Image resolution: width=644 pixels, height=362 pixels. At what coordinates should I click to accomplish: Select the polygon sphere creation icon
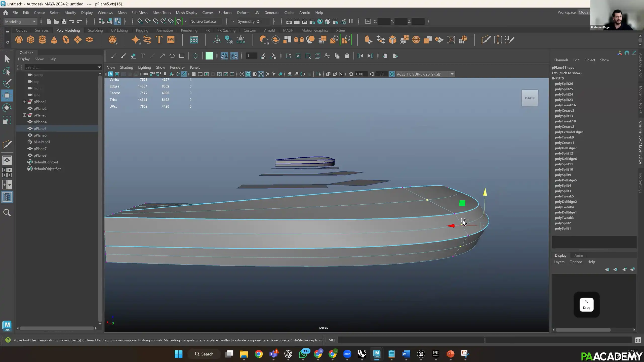(19, 40)
